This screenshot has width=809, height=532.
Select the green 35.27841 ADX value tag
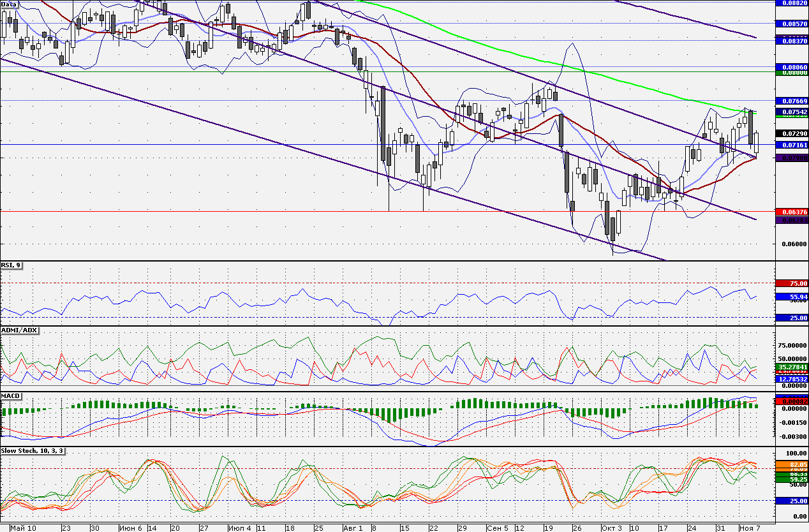792,367
